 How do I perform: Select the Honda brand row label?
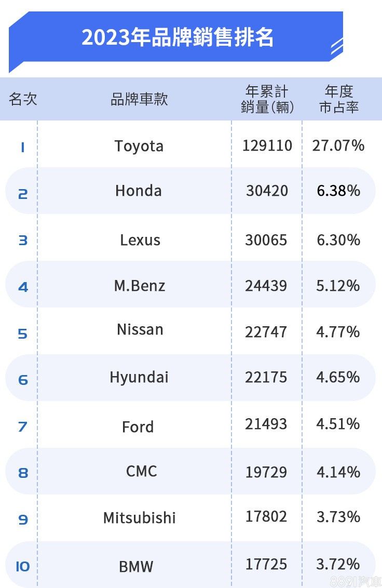139,191
